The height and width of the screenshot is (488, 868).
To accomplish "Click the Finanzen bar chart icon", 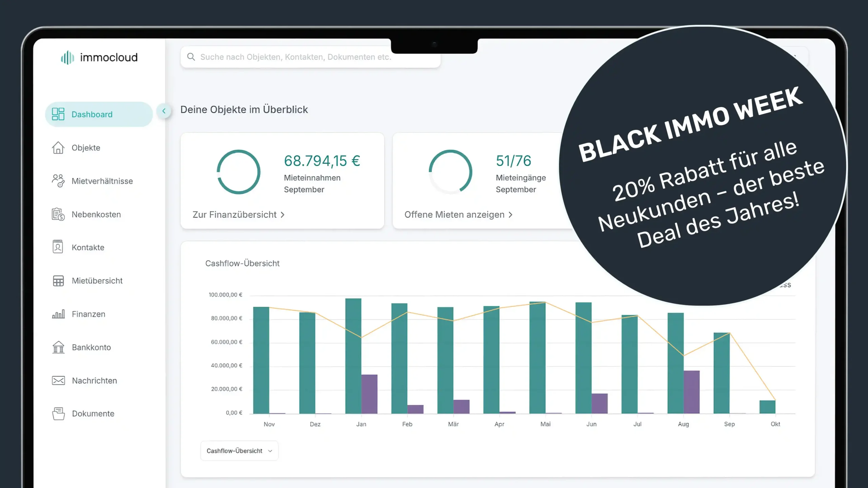I will [58, 314].
